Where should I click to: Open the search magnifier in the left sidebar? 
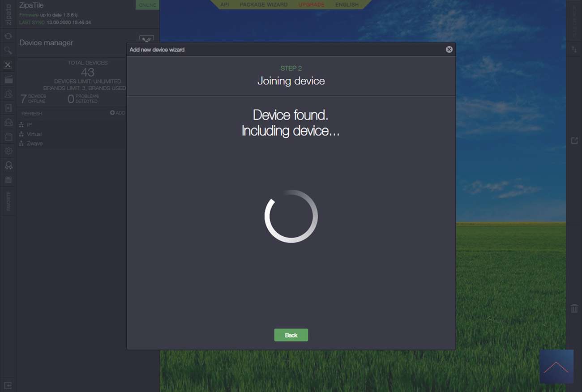tap(8, 50)
